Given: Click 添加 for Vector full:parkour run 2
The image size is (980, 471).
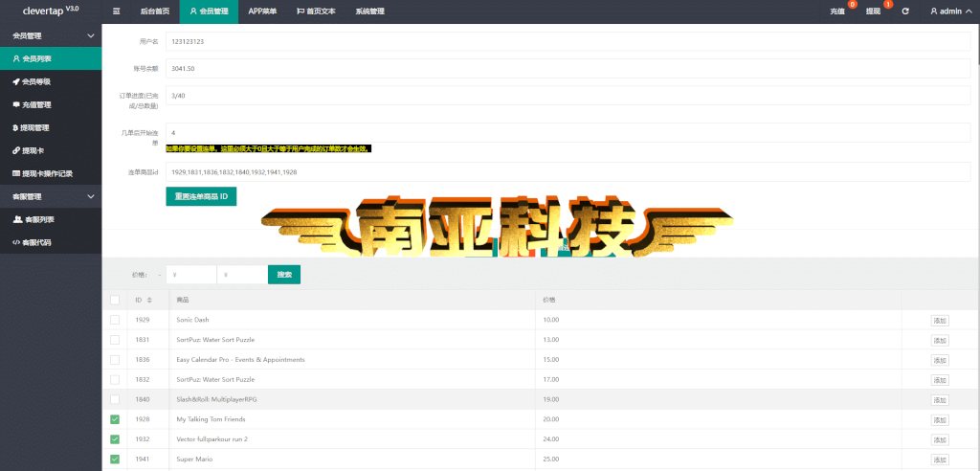Looking at the screenshot, I should pos(940,439).
